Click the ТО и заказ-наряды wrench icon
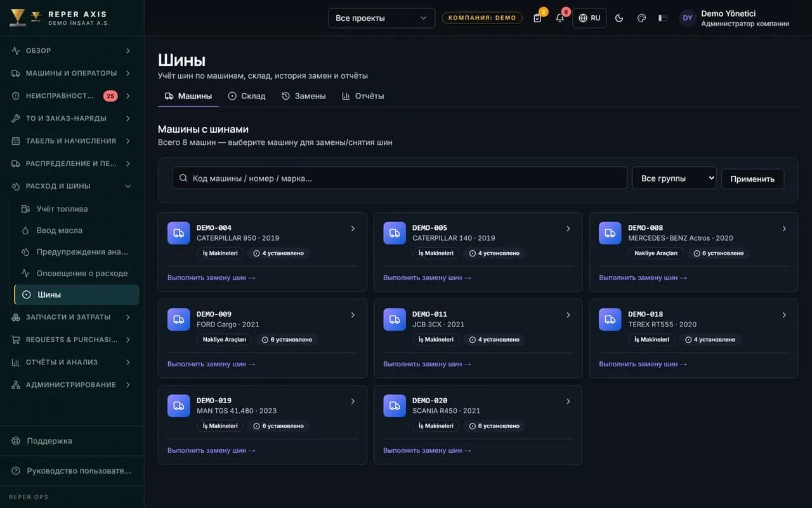The height and width of the screenshot is (508, 812). tap(16, 119)
